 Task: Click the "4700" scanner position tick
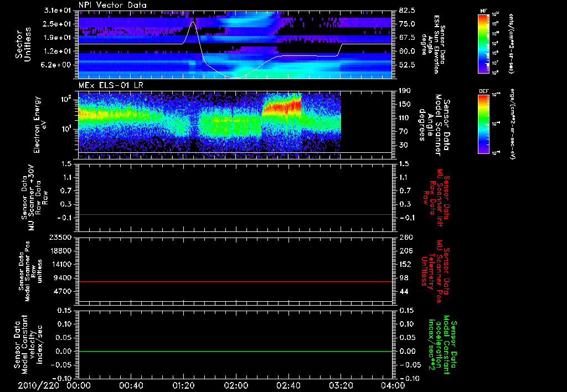pyautogui.click(x=63, y=291)
